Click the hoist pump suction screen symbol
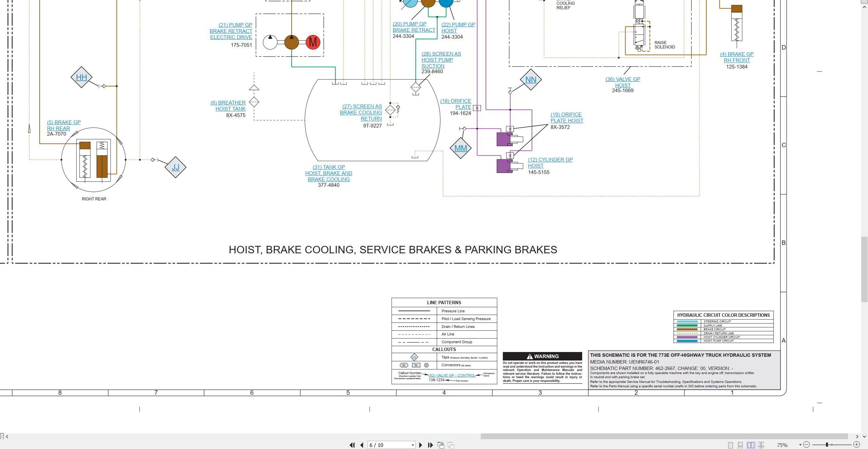 tap(416, 87)
